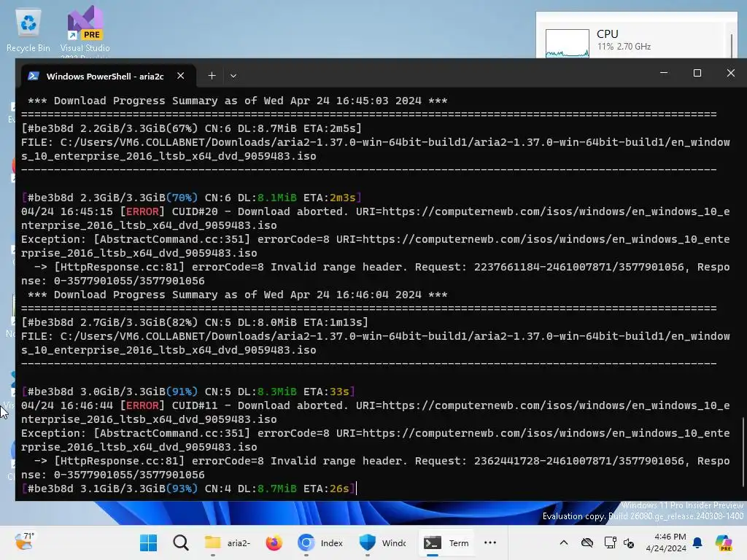
Task: Click the 82% CN:5 summary line
Action: tap(195, 322)
